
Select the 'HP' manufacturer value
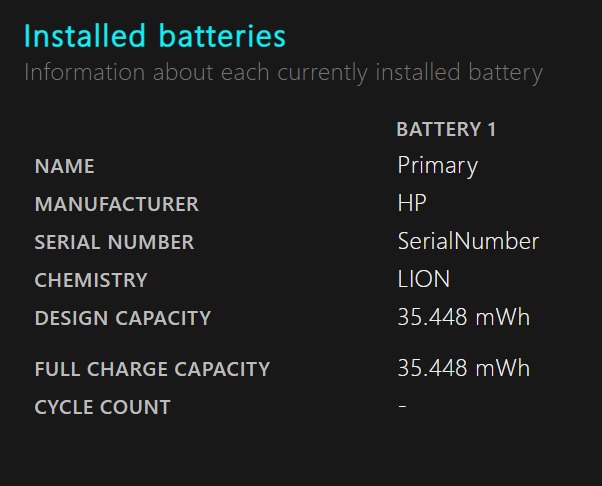pos(412,203)
